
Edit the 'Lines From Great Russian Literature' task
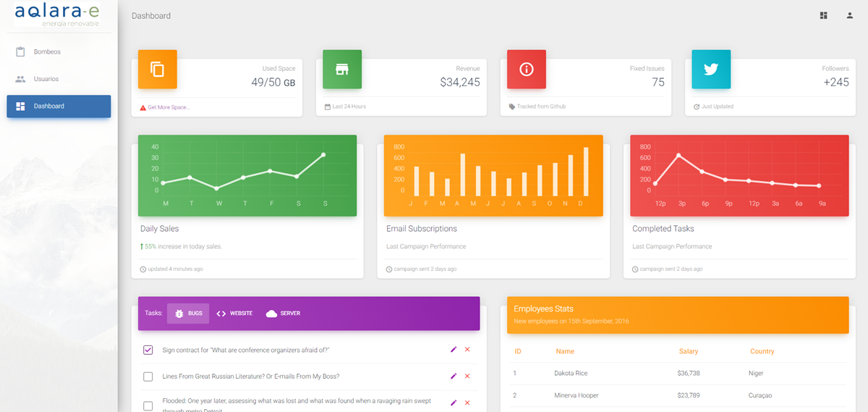[454, 376]
